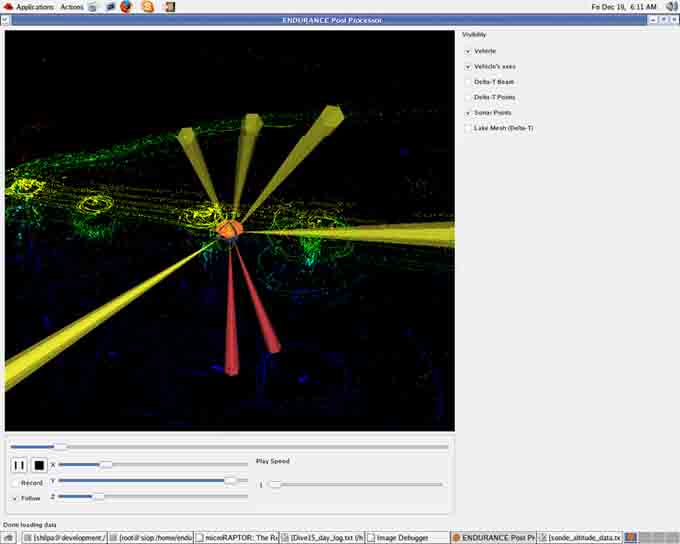The image size is (680, 544).
Task: Enable the Lake Mesh (Delta-T) checkbox
Action: [x=468, y=128]
